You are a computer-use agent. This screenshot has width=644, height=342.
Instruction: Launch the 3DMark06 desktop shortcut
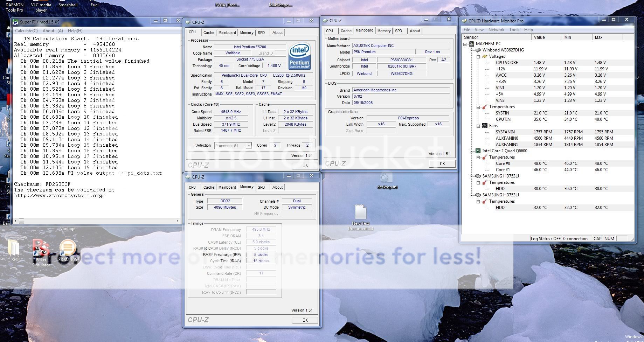(x=68, y=247)
